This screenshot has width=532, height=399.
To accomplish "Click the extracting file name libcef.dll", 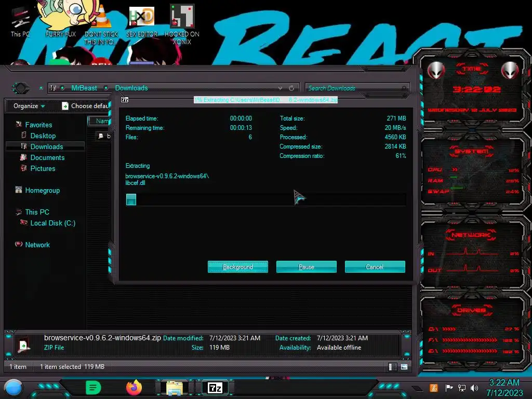I will (x=136, y=183).
